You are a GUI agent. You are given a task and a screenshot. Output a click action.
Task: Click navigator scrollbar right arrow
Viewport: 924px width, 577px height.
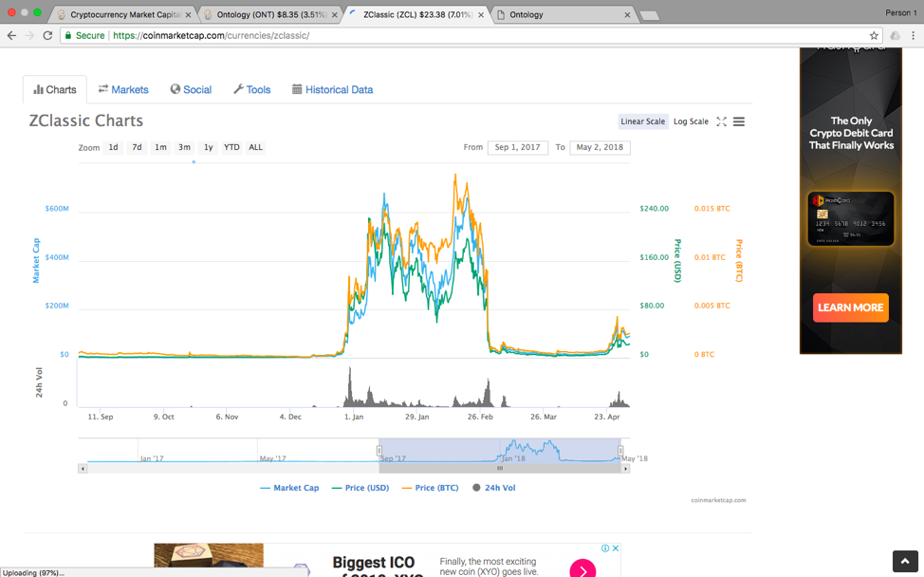coord(625,469)
